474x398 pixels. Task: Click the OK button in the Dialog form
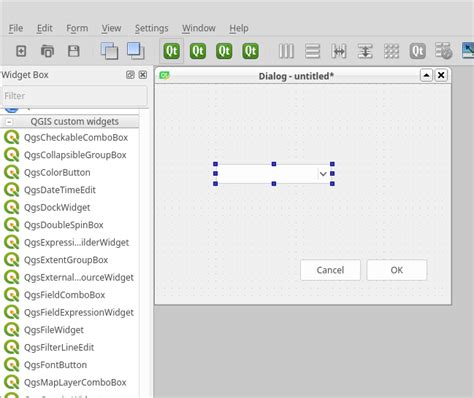coord(397,270)
